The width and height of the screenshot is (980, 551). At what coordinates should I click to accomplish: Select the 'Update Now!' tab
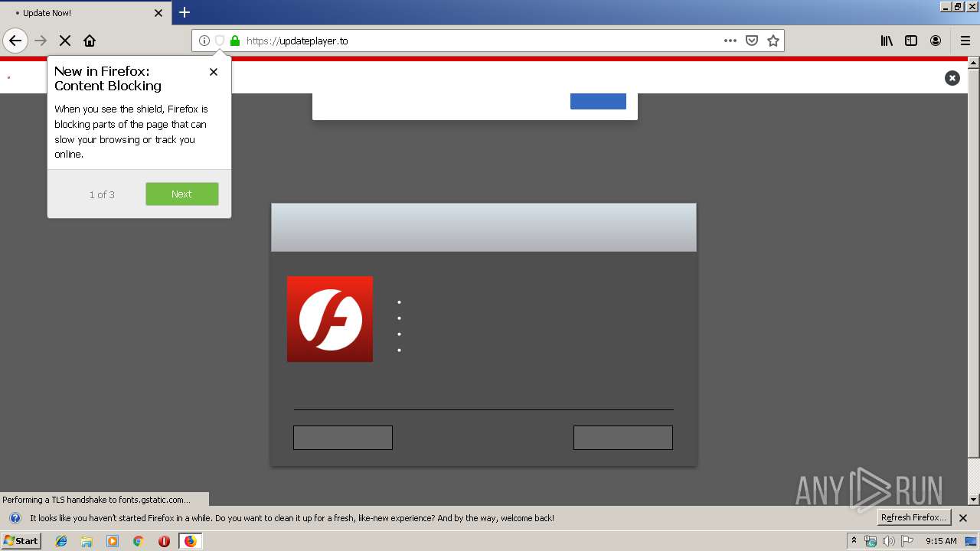coord(85,12)
